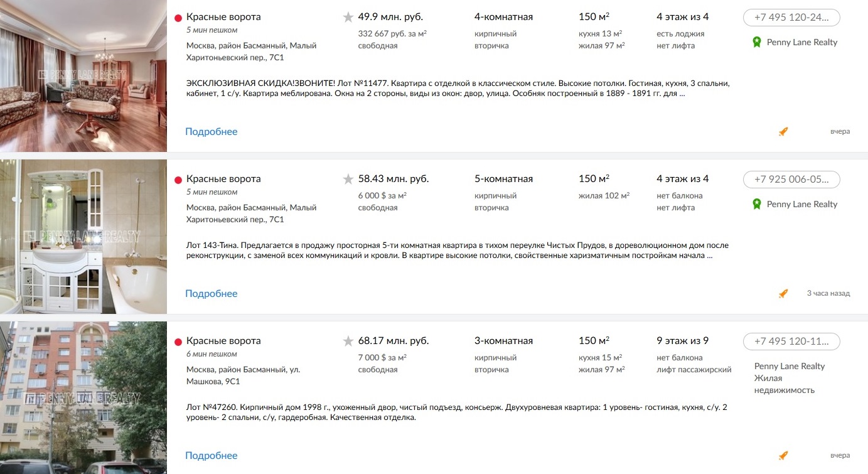Reveal phone number +7 495 120-24
The height and width of the screenshot is (474, 868).
point(791,18)
